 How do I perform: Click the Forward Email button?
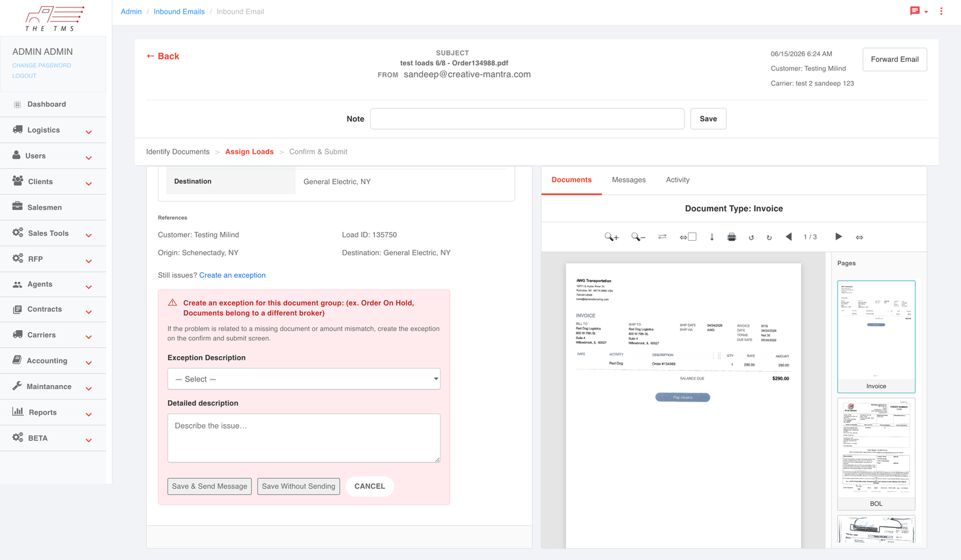click(894, 59)
